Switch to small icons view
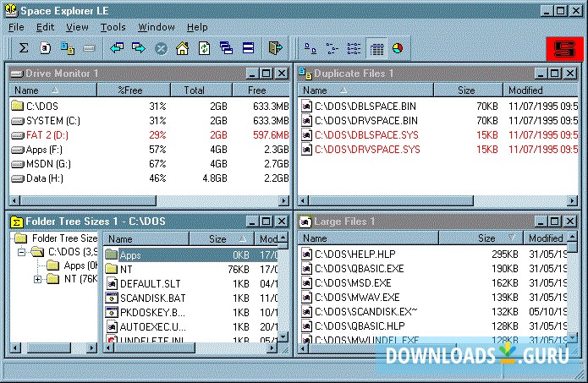 pyautogui.click(x=332, y=48)
